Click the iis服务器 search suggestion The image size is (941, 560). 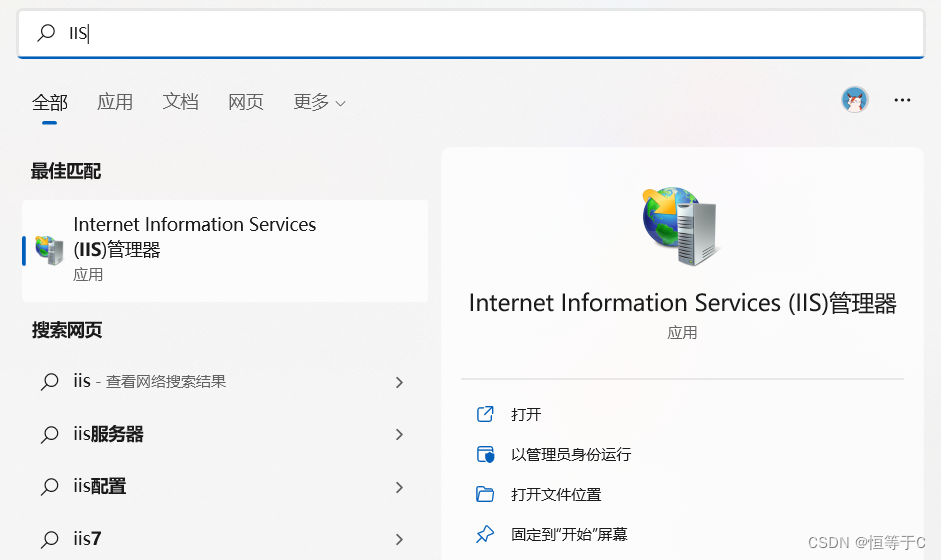[x=225, y=435]
